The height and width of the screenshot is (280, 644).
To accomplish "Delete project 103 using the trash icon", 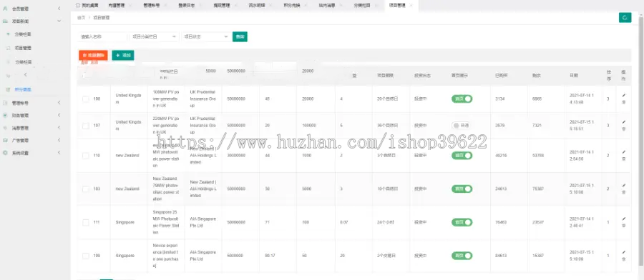I will pyautogui.click(x=624, y=192).
